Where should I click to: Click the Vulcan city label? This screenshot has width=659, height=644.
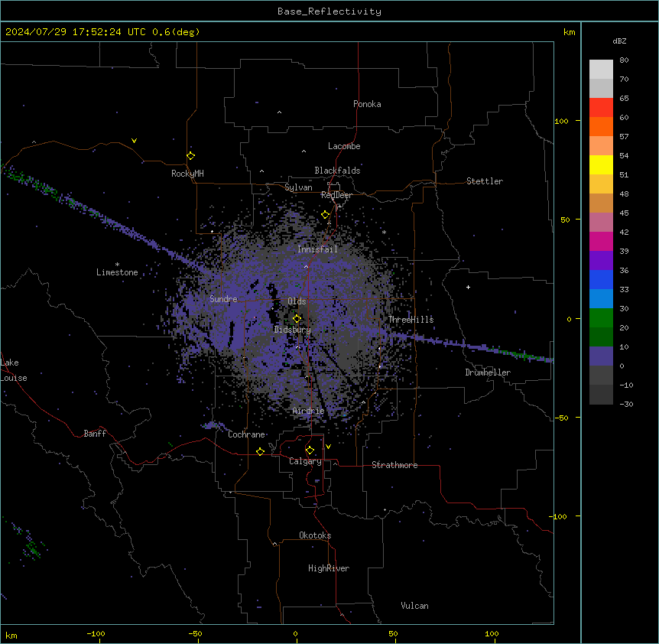[x=415, y=606]
